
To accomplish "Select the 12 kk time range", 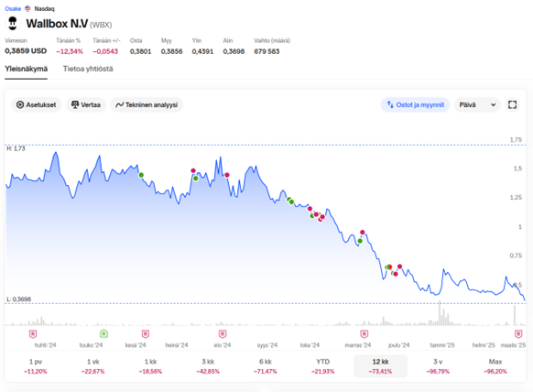I will point(380,366).
